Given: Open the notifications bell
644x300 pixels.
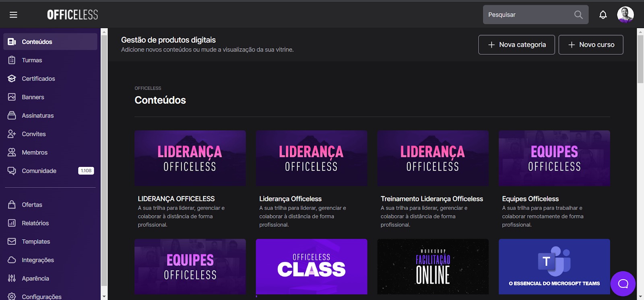Looking at the screenshot, I should click(x=603, y=15).
